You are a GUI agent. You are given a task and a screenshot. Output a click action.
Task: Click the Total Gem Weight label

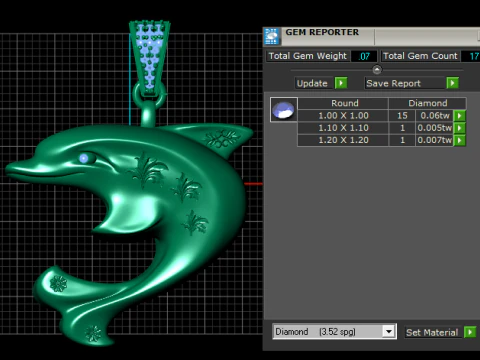308,56
